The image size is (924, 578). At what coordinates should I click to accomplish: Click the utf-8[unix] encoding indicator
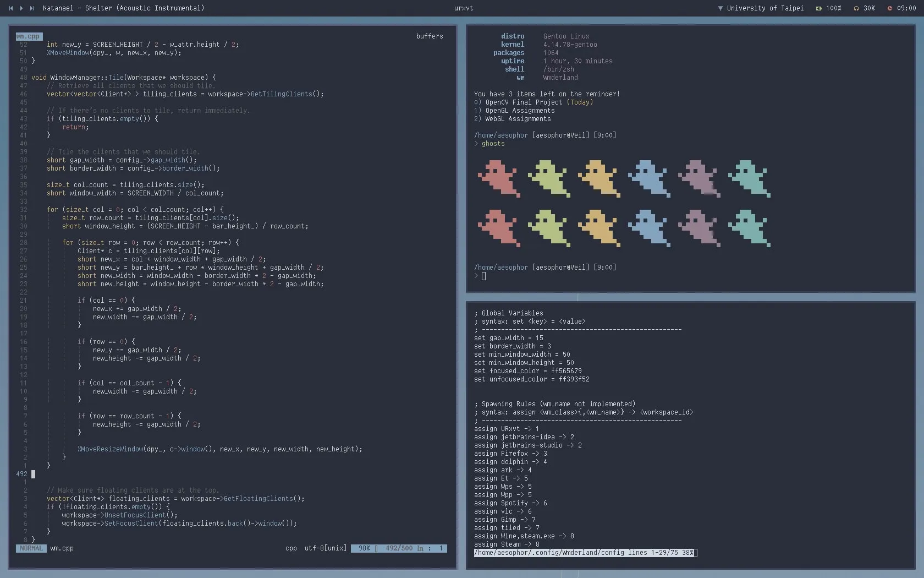coord(325,548)
